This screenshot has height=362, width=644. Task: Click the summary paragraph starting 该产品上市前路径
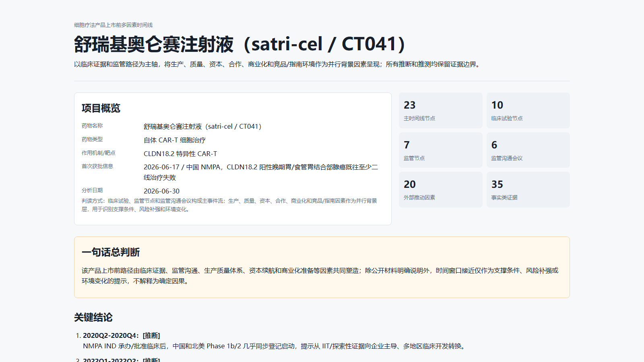(x=320, y=276)
